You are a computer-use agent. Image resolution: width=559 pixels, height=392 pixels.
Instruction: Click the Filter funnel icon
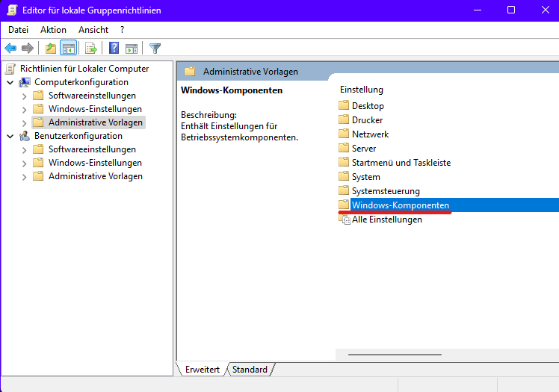pyautogui.click(x=155, y=49)
